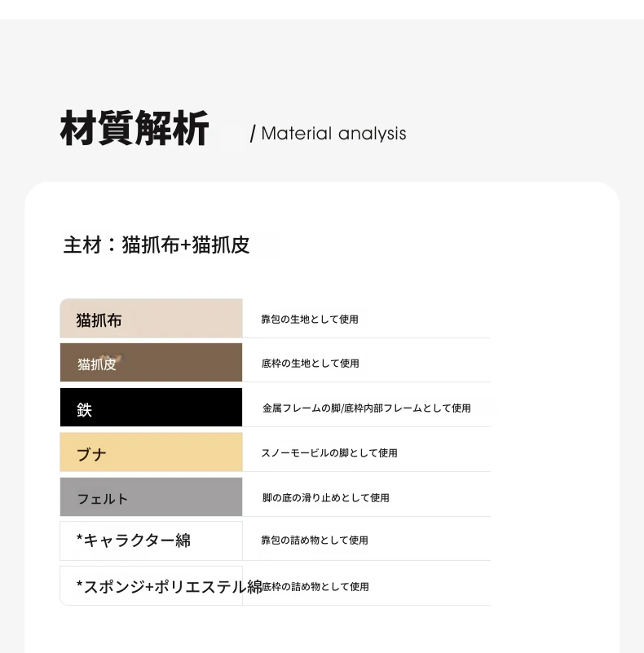This screenshot has height=653, width=644.
Task: Select the yellow ブナ material swatch
Action: (151, 452)
